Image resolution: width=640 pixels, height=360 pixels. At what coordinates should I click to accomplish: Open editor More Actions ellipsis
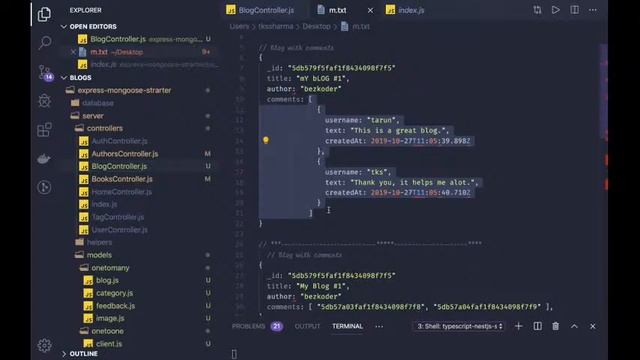tap(593, 10)
